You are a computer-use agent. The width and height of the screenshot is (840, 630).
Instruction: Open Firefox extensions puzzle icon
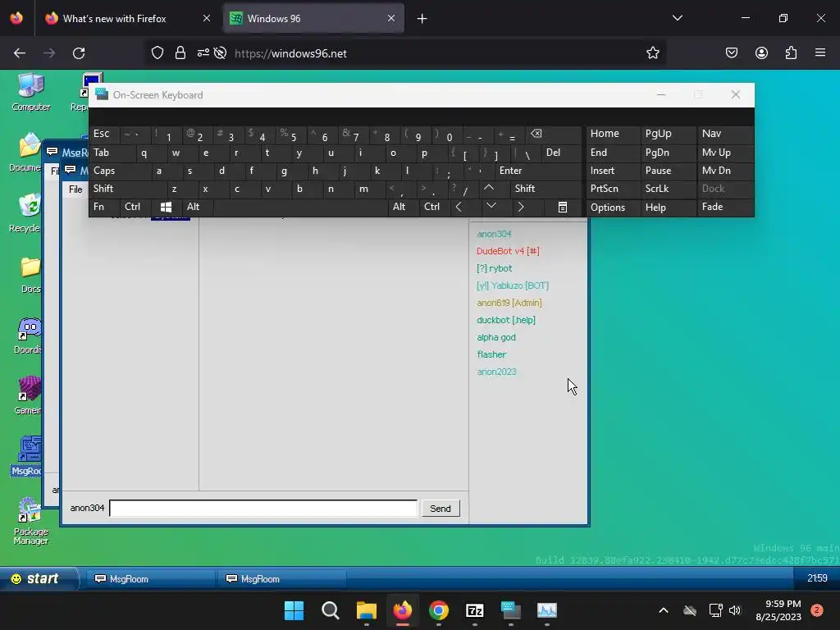tap(791, 53)
